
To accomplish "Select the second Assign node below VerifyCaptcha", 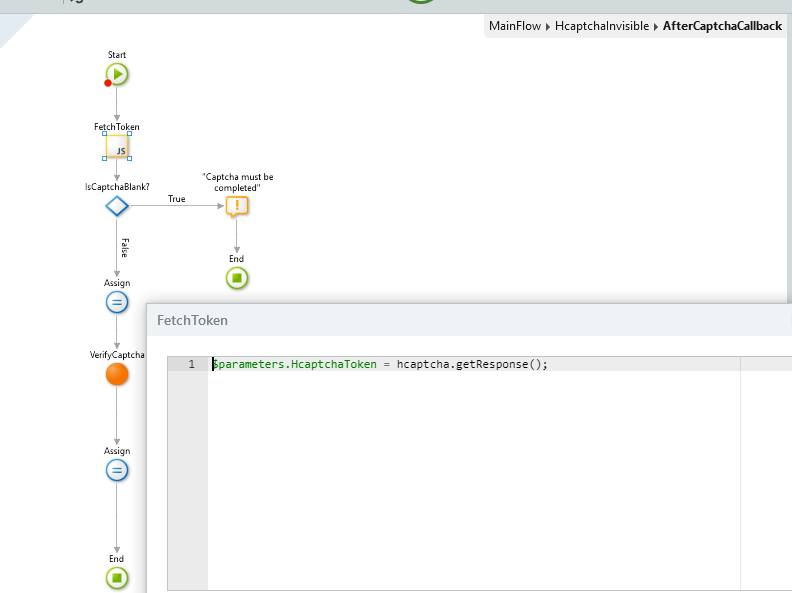I will tap(117, 470).
